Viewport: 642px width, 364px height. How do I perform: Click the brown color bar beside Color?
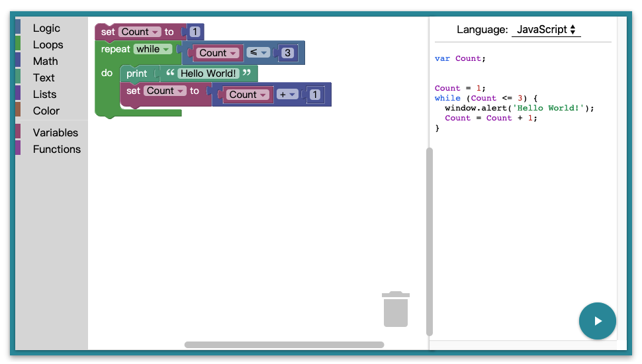pos(18,109)
